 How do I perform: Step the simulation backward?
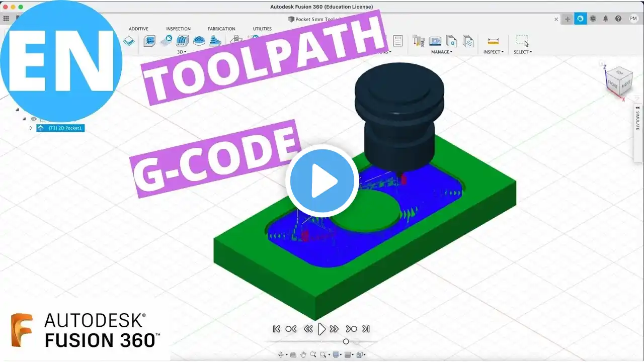tap(308, 329)
